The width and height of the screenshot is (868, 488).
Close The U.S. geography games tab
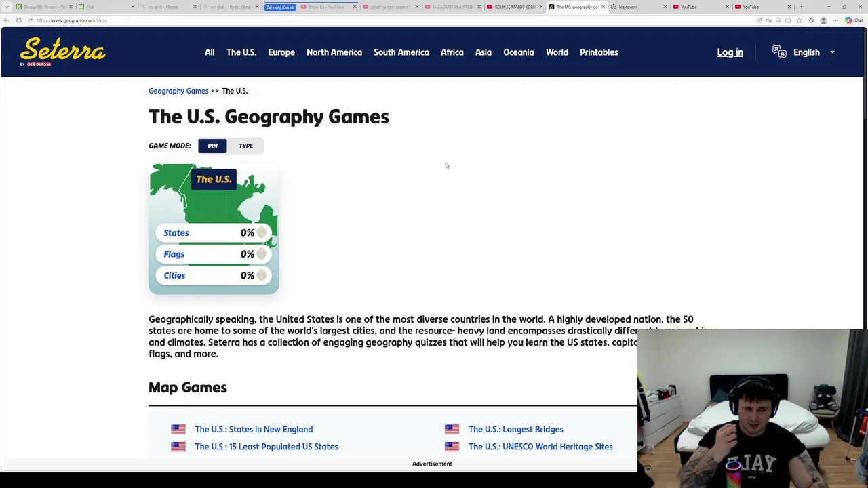tap(603, 7)
